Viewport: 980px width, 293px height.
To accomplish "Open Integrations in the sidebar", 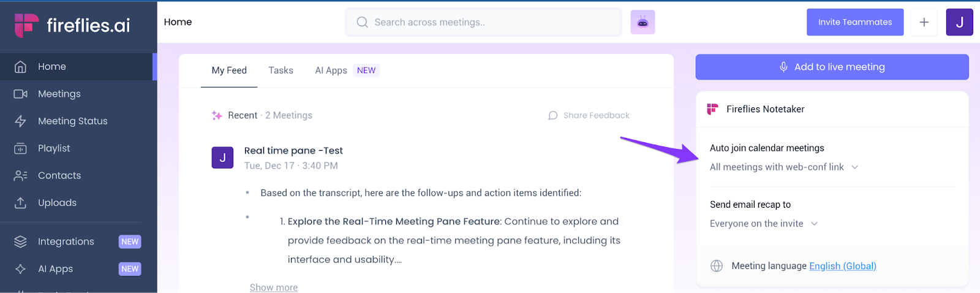I will pos(78,242).
